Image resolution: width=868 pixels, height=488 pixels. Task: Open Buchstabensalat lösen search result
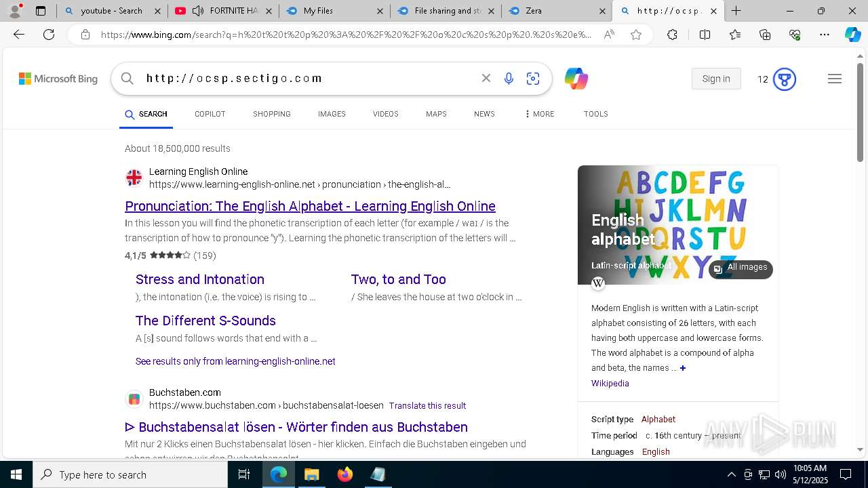point(296,427)
